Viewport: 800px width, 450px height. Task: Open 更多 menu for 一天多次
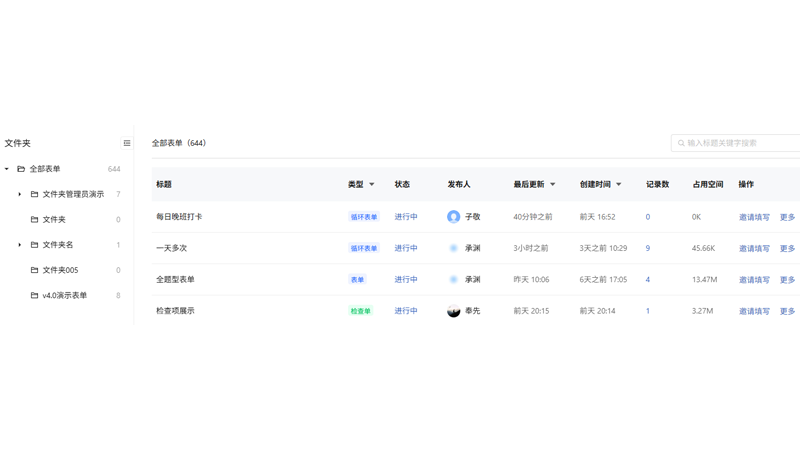pyautogui.click(x=787, y=248)
